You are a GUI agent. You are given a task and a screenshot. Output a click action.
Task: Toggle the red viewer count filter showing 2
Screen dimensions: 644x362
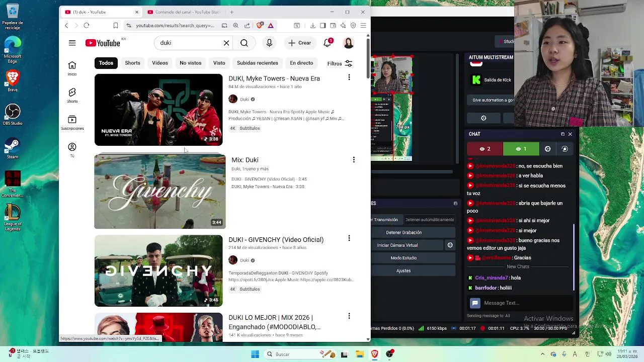485,149
